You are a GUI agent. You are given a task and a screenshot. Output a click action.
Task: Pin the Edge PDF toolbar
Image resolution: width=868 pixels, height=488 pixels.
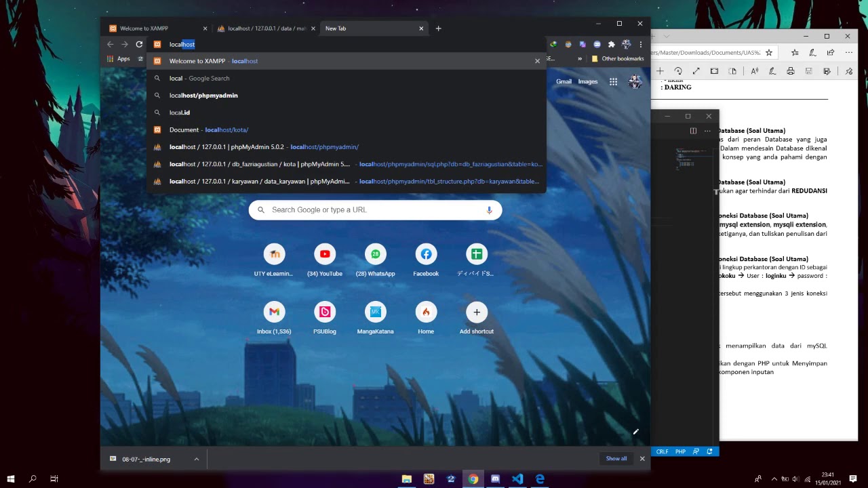click(x=848, y=71)
